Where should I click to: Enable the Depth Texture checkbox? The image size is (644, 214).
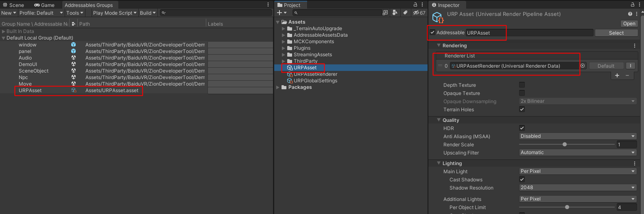(522, 85)
